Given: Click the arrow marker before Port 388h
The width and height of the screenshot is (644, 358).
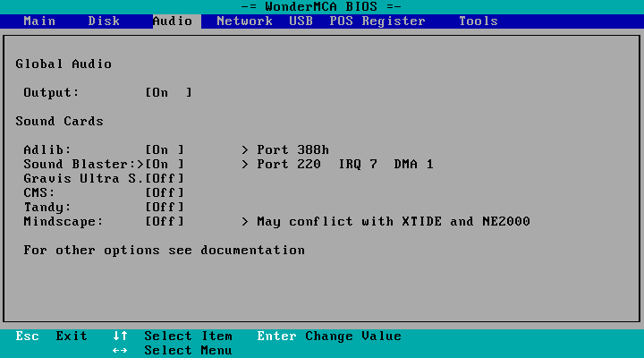Looking at the screenshot, I should coord(245,149).
